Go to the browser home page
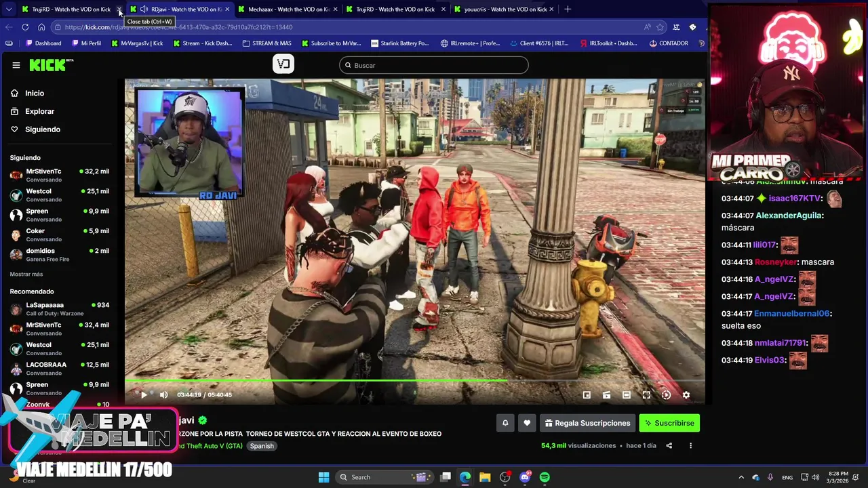Image resolution: width=868 pixels, height=488 pixels. point(41,27)
